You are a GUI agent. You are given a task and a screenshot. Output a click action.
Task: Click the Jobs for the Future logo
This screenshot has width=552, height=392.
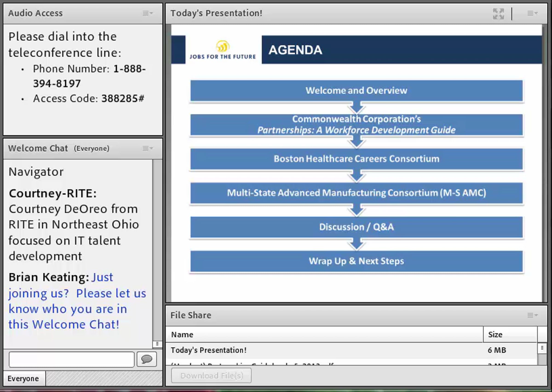tap(222, 50)
